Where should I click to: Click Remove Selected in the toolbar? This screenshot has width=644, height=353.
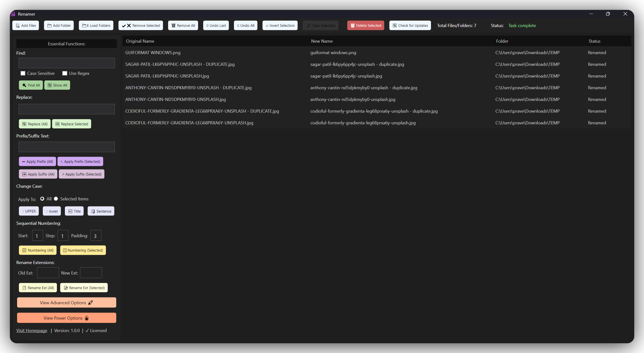pos(141,25)
